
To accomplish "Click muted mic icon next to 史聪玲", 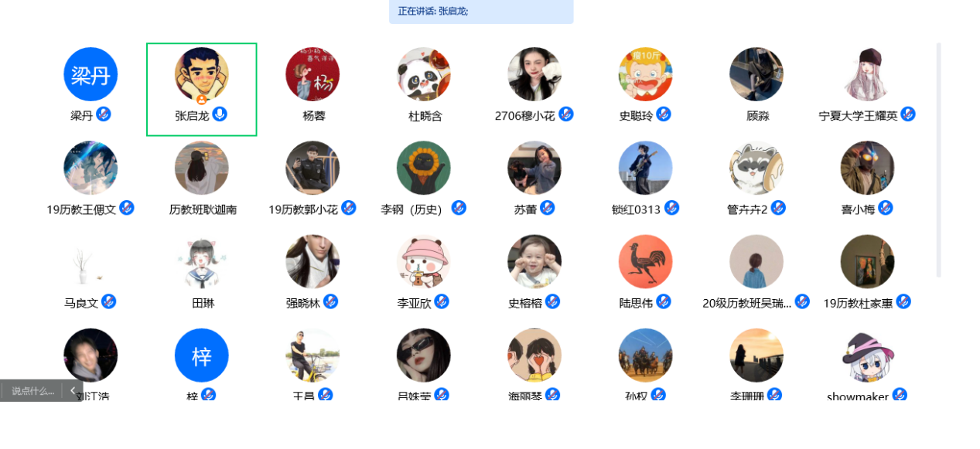I will point(664,114).
